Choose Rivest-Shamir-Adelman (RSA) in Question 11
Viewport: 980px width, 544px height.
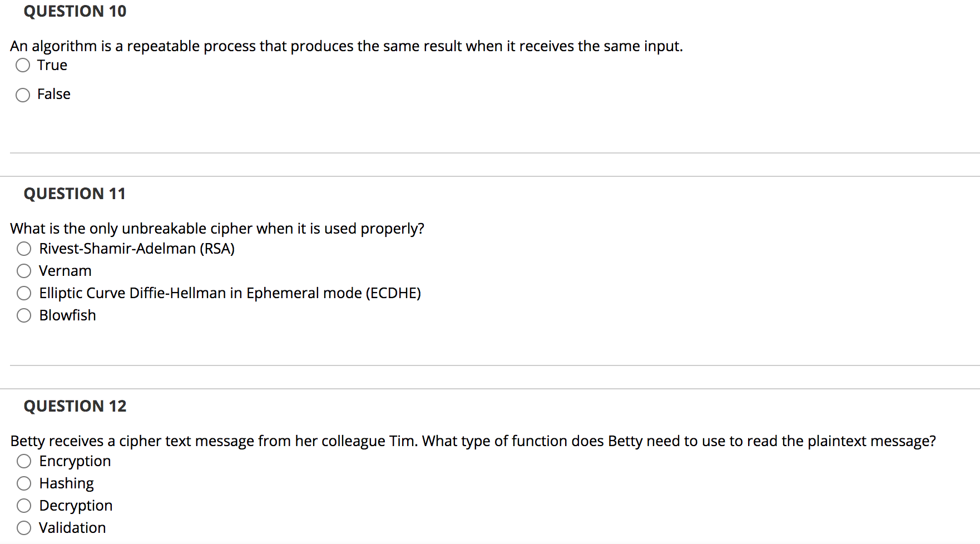click(x=23, y=249)
